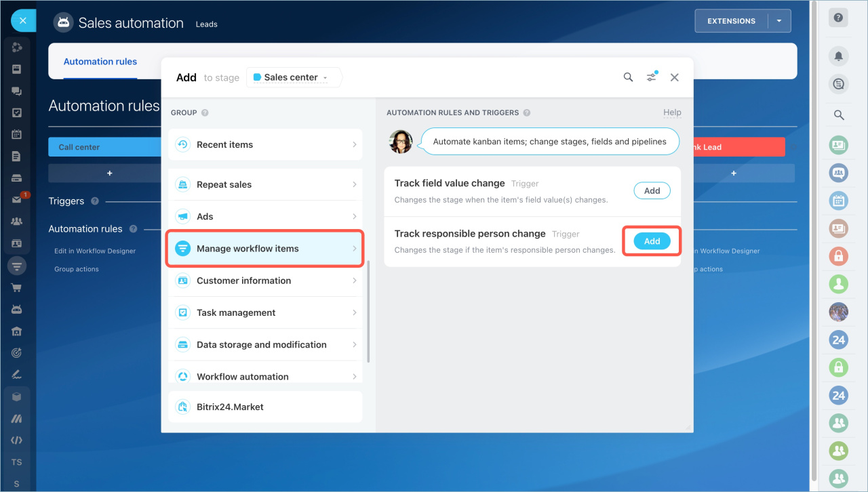Open the Sales center stage dropdown
This screenshot has height=492, width=868.
coord(293,77)
